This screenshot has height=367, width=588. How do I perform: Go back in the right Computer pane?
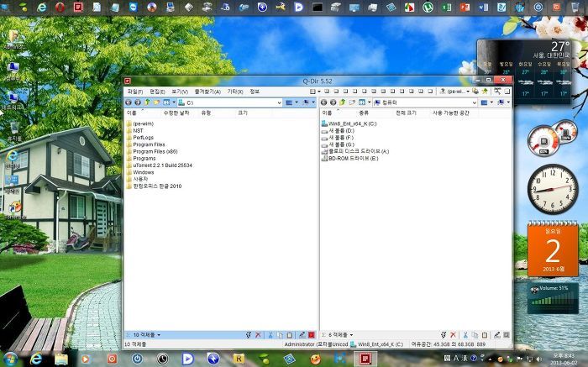(x=323, y=102)
